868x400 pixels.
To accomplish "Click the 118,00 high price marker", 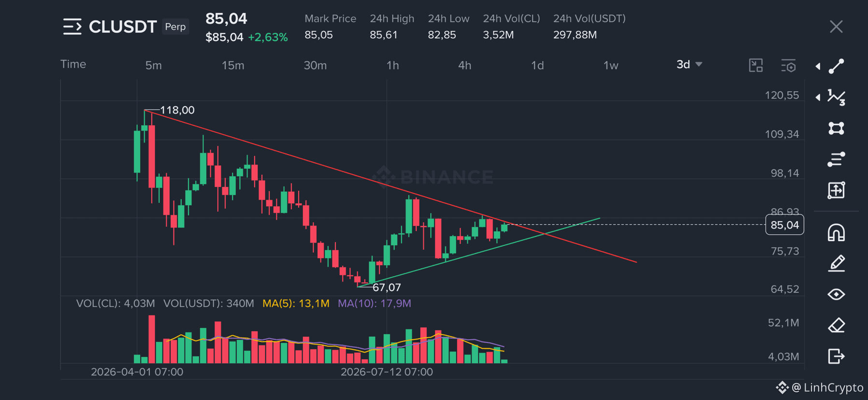I will 177,110.
